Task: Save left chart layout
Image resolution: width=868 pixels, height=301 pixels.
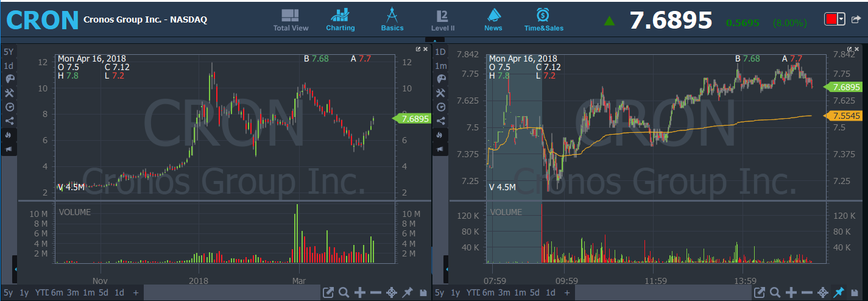Action: coord(423,293)
